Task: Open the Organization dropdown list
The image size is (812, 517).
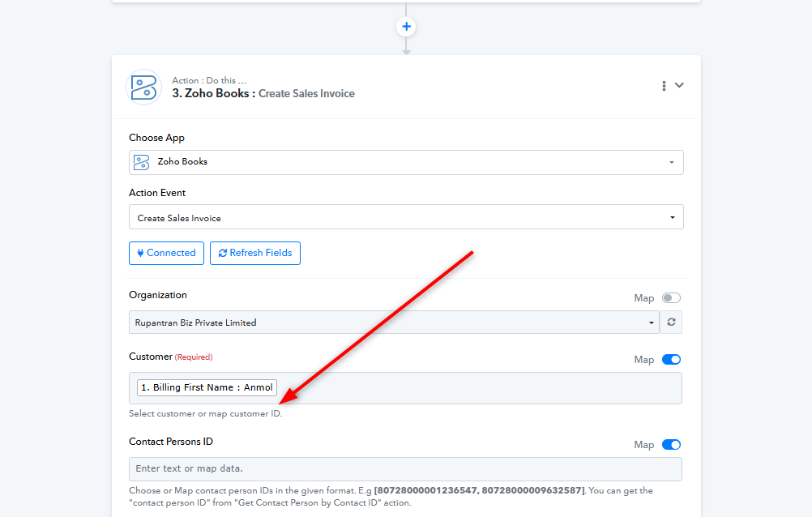Action: click(x=394, y=323)
